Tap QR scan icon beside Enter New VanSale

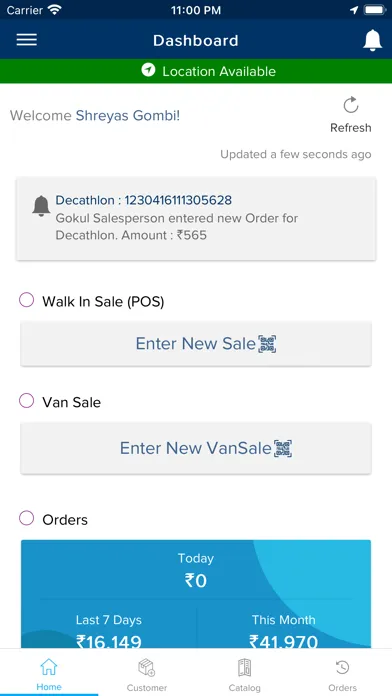283,448
